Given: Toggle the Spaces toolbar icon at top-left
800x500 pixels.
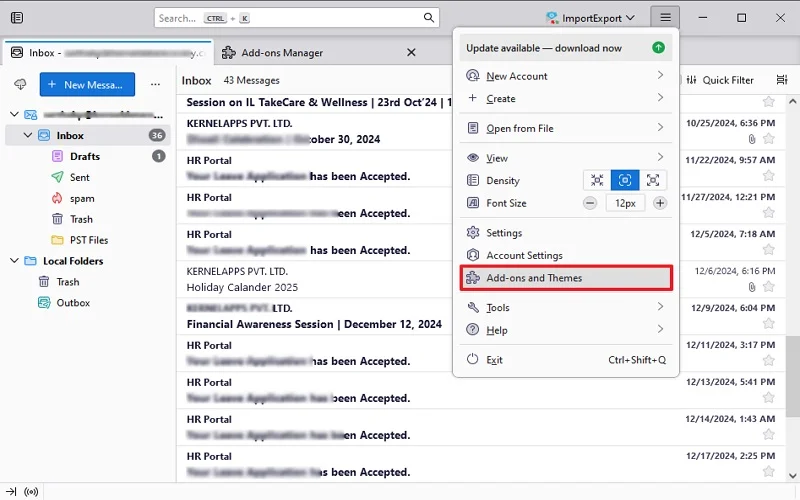Looking at the screenshot, I should tap(17, 18).
